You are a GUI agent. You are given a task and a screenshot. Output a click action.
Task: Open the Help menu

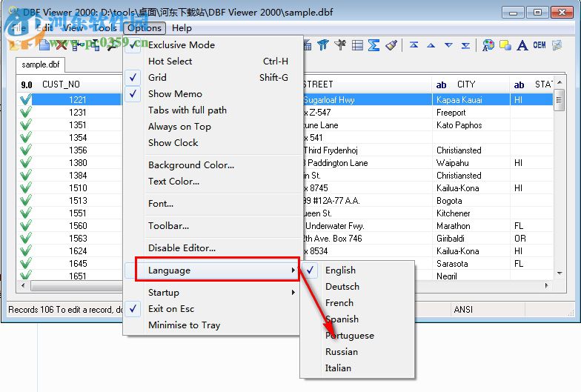point(182,28)
